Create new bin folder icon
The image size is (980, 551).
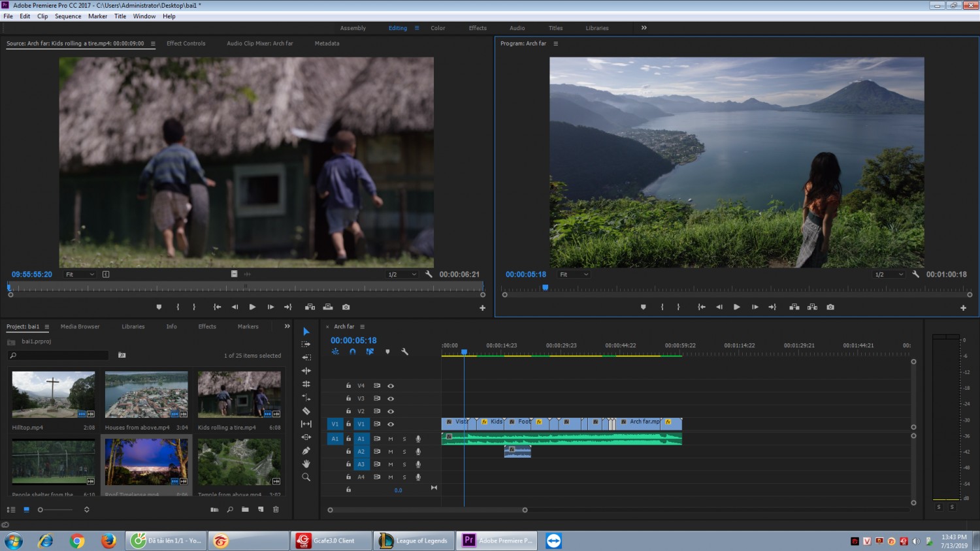[x=245, y=509]
